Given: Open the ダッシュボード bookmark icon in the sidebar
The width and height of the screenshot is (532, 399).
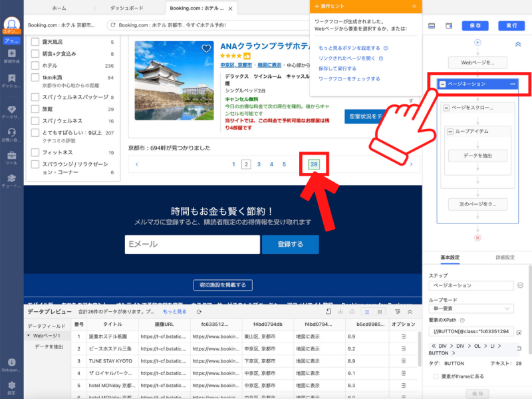Looking at the screenshot, I should pos(11,78).
